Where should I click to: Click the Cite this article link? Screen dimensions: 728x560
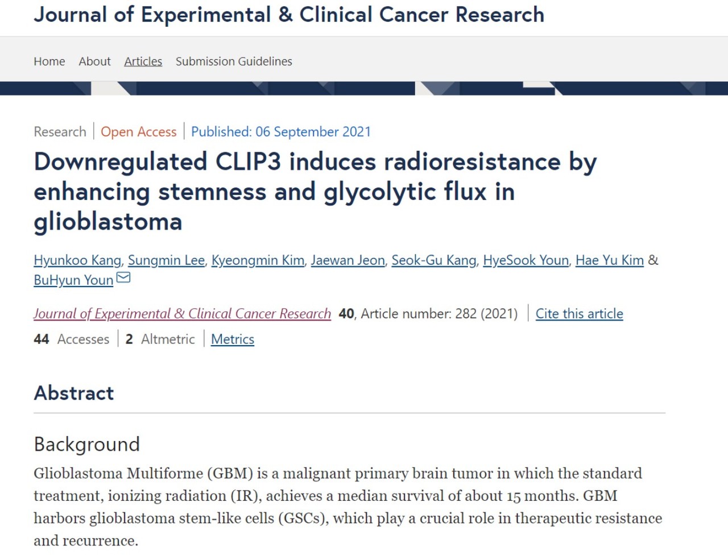tap(579, 314)
